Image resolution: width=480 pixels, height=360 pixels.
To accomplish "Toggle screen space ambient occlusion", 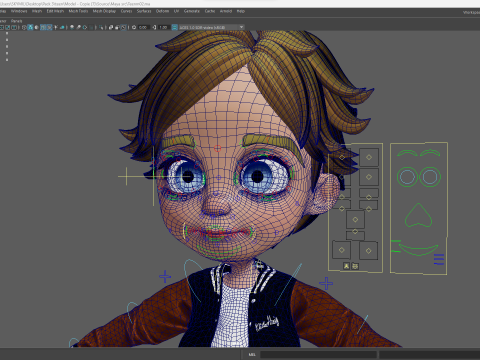I will [x=72, y=27].
